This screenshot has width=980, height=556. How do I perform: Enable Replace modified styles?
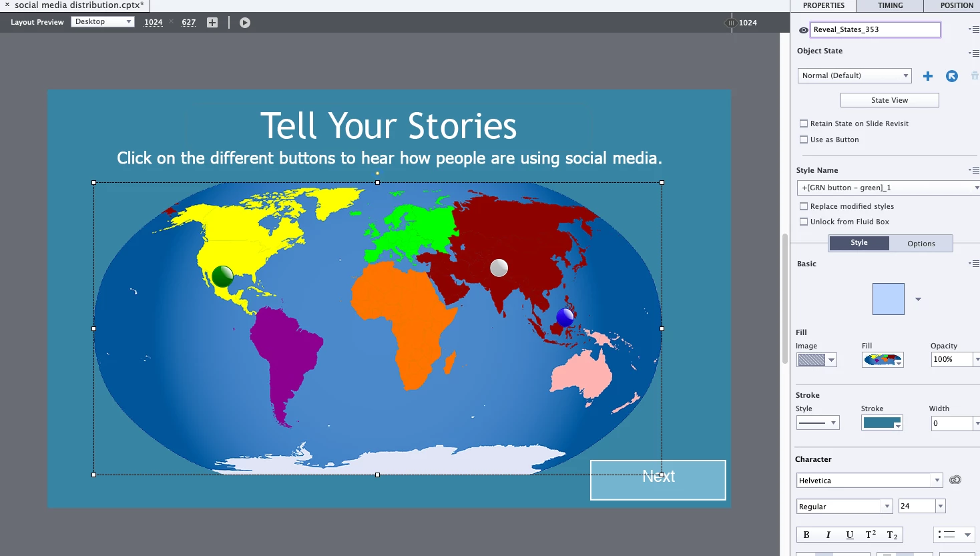coord(804,206)
